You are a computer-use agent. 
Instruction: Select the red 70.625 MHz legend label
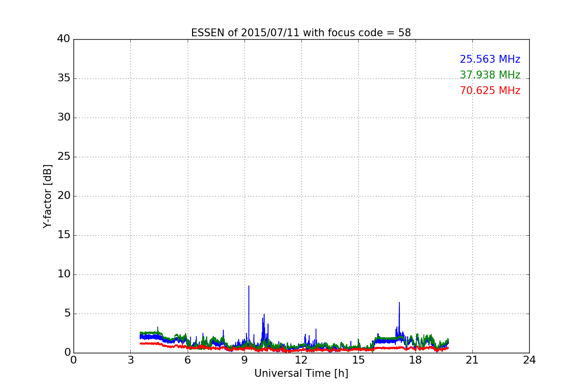(x=490, y=91)
